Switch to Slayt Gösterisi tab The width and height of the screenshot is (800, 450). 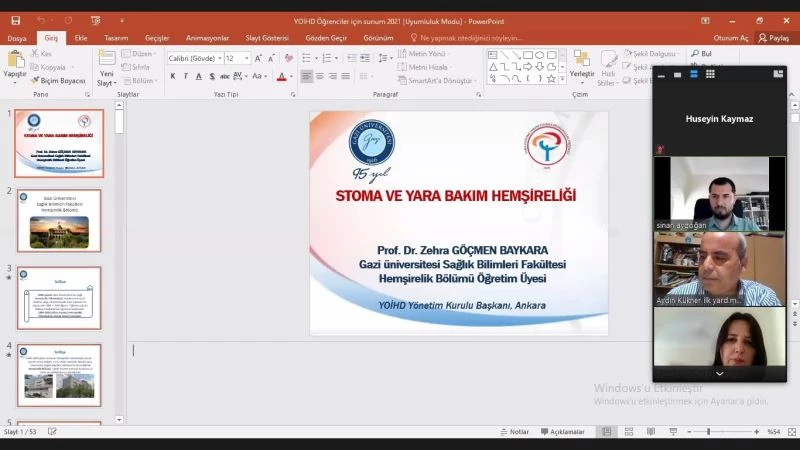pos(261,38)
